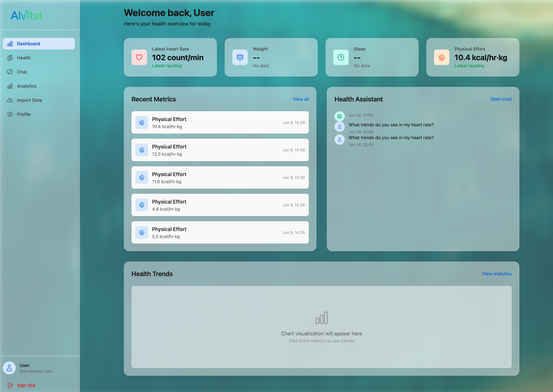The width and height of the screenshot is (553, 392).
Task: Click the Open chat link
Action: click(x=501, y=99)
